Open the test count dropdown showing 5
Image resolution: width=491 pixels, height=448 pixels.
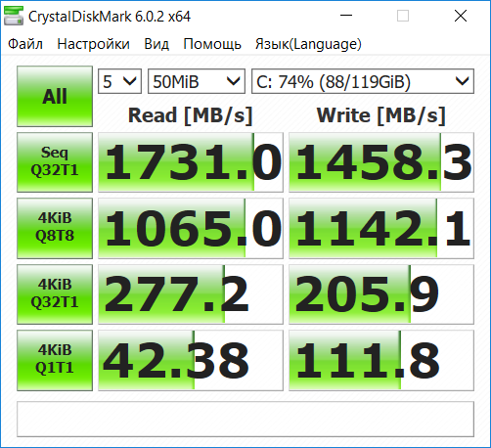click(x=119, y=81)
